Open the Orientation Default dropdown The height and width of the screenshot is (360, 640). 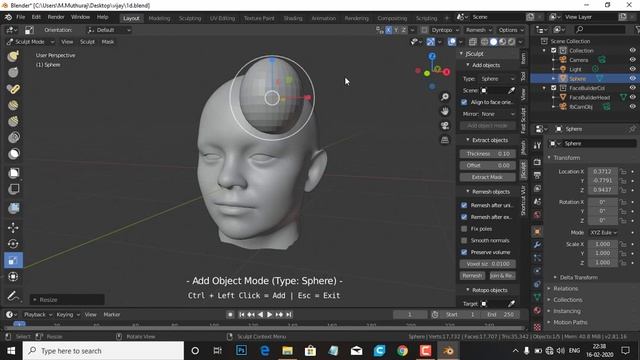click(109, 30)
